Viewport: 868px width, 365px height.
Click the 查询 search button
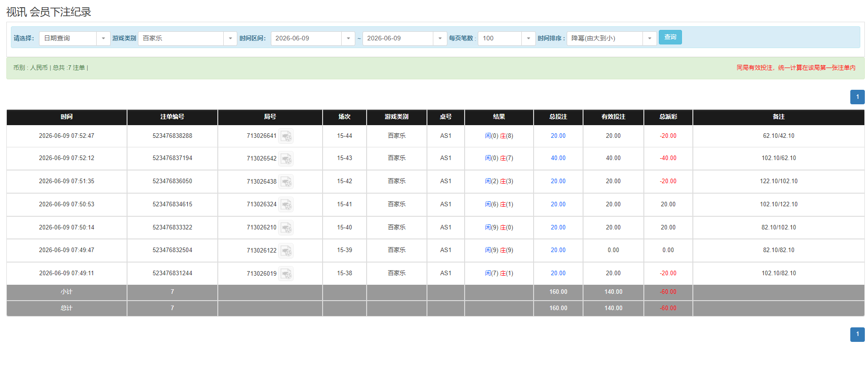tap(670, 37)
